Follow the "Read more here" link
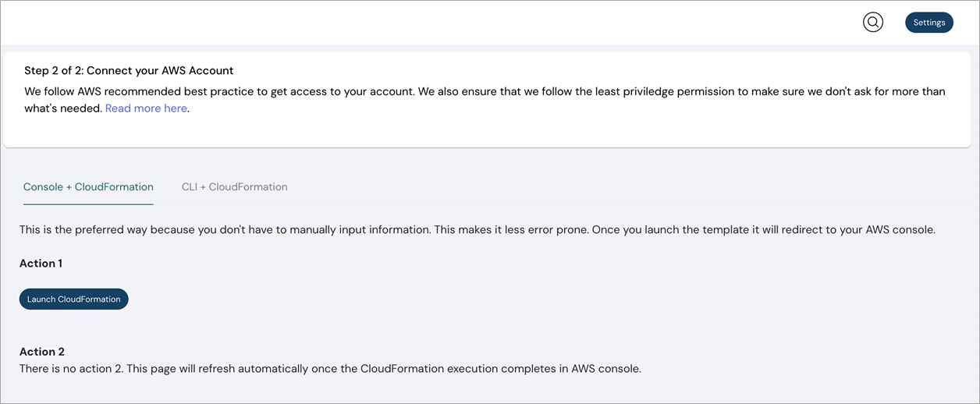 point(146,108)
